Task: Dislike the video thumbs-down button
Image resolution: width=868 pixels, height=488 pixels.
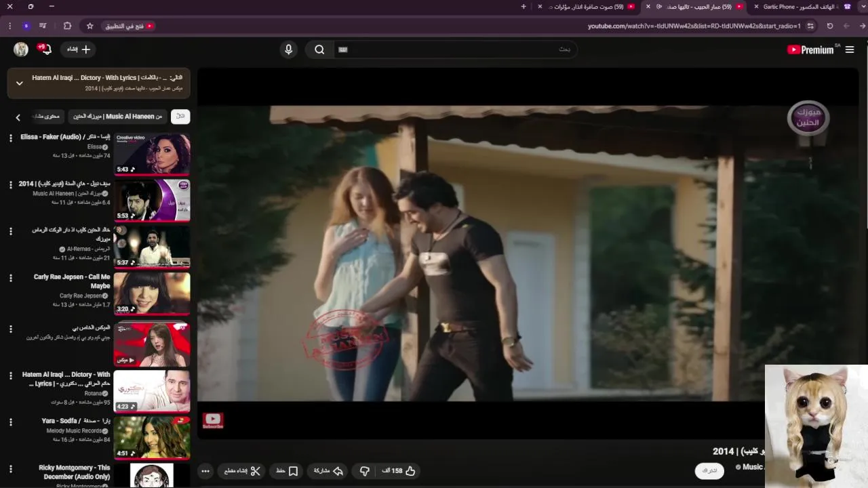Action: [x=364, y=471]
